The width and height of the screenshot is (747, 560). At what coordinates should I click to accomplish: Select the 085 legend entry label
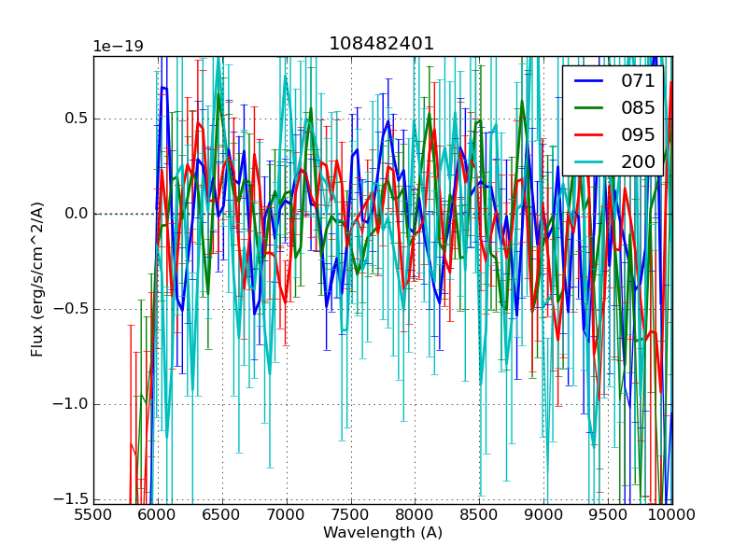638,108
